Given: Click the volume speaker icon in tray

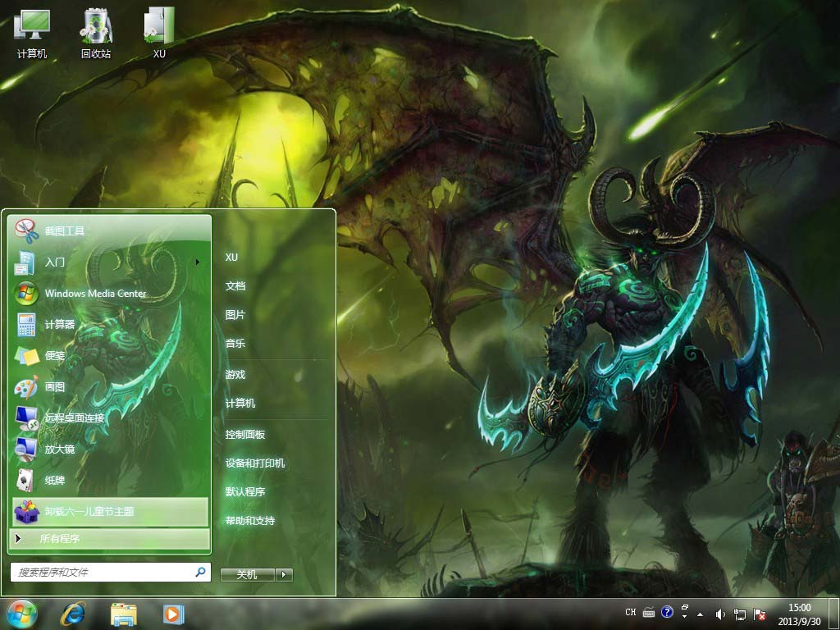Looking at the screenshot, I should (719, 614).
